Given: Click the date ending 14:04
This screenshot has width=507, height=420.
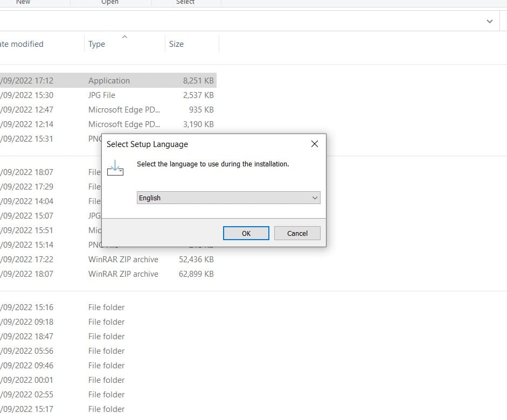Looking at the screenshot, I should (26, 201).
